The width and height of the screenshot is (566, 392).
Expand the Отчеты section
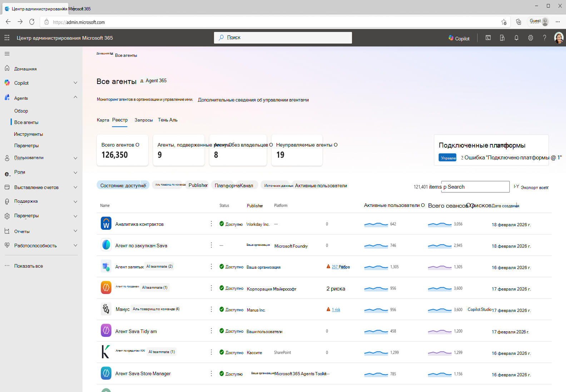coord(75,231)
